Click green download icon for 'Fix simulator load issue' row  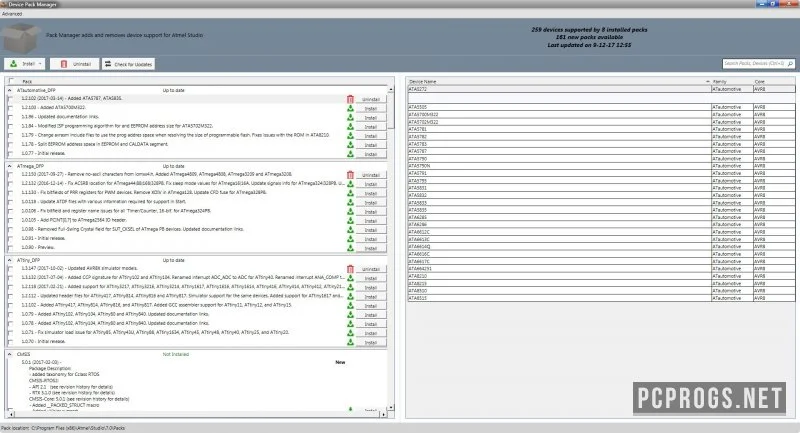point(351,333)
